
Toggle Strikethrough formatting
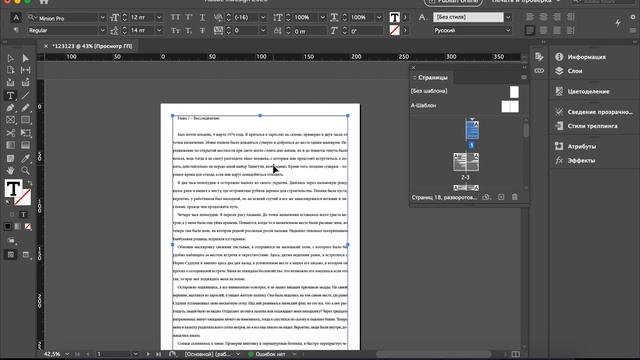click(202, 31)
